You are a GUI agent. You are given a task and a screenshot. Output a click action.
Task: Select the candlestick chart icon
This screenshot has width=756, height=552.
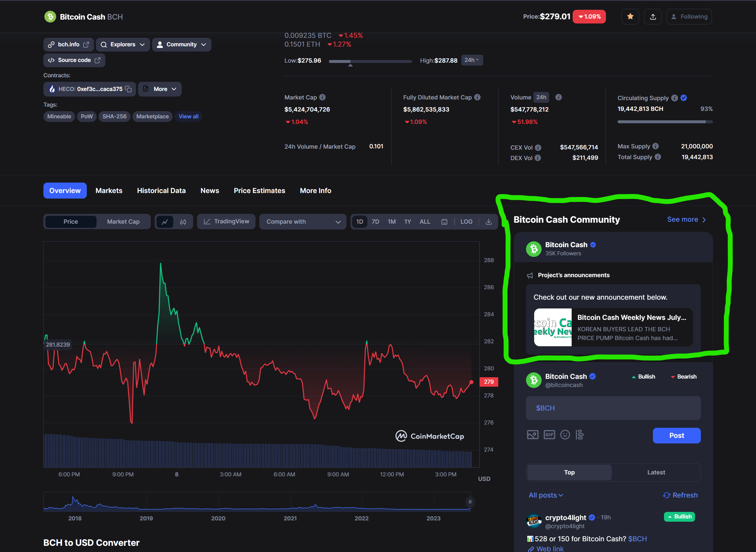[183, 222]
